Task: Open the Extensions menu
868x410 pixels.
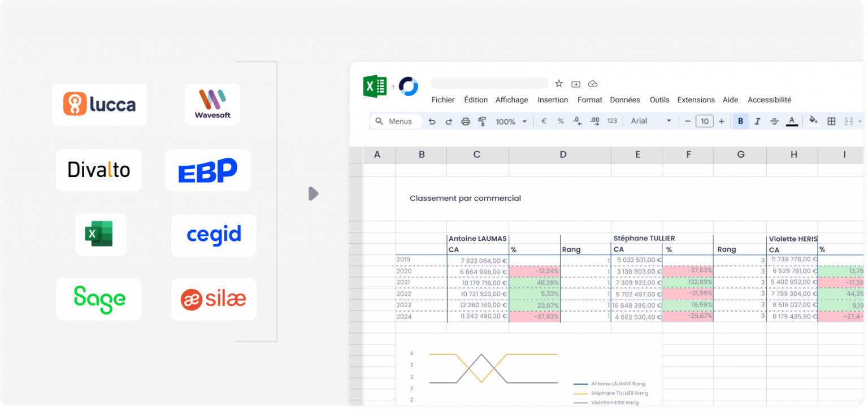Action: tap(696, 100)
